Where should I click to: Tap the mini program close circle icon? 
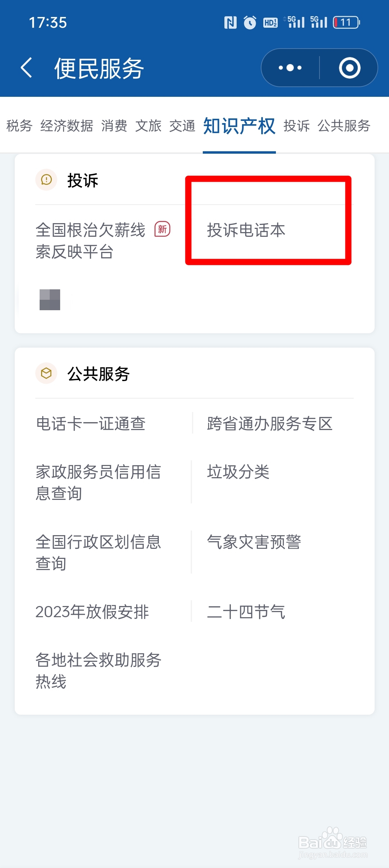click(349, 68)
